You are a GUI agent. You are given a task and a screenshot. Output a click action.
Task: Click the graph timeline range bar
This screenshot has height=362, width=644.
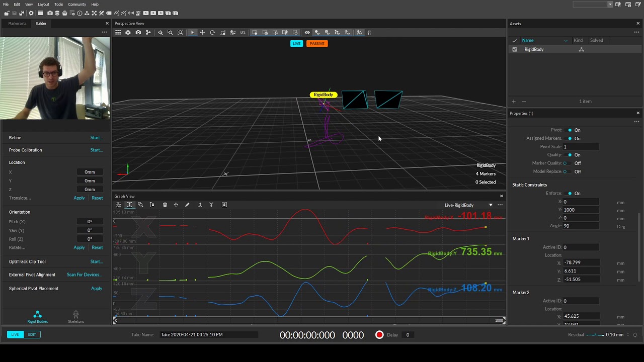(x=309, y=320)
